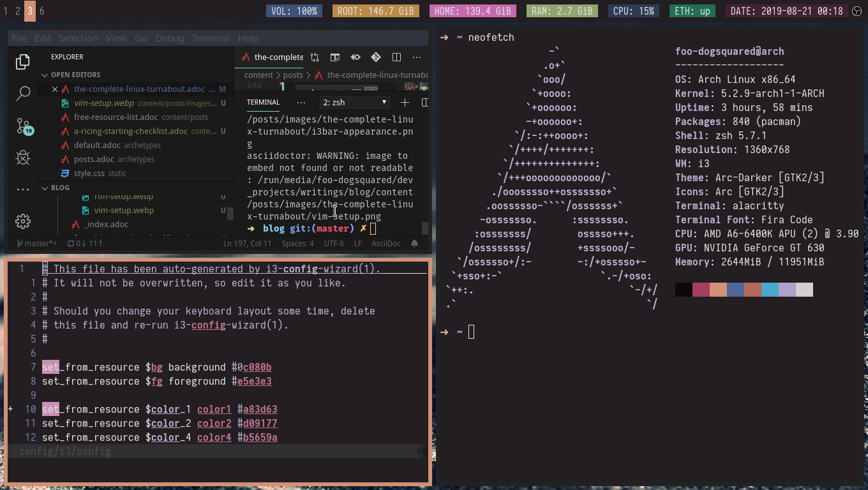
Task: Open the Go menu
Action: coord(141,38)
